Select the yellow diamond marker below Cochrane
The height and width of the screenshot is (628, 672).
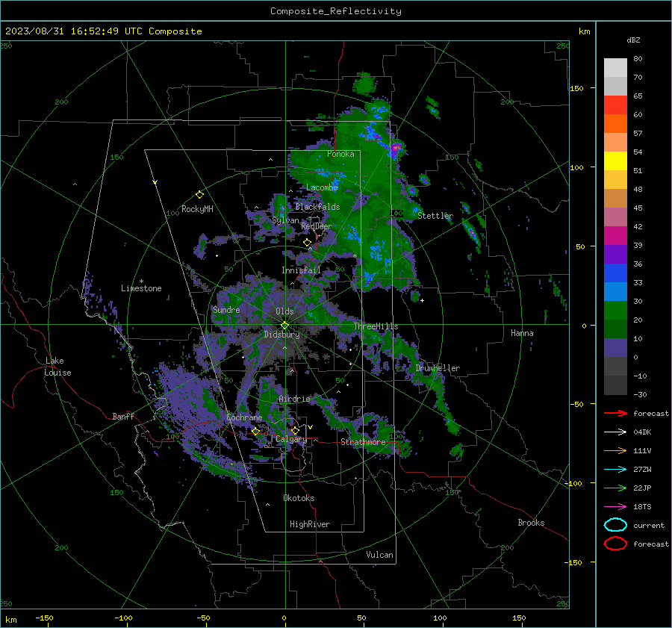[255, 432]
